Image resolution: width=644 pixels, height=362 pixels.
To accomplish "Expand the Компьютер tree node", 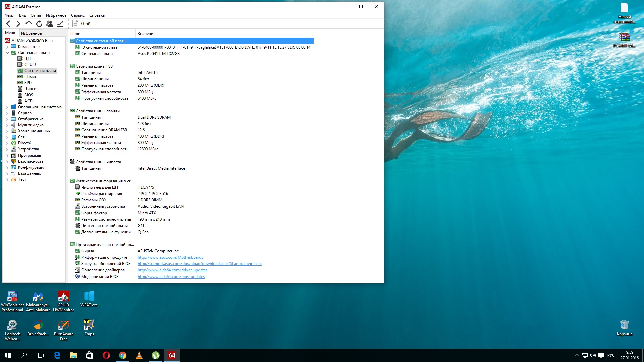I will (7, 47).
